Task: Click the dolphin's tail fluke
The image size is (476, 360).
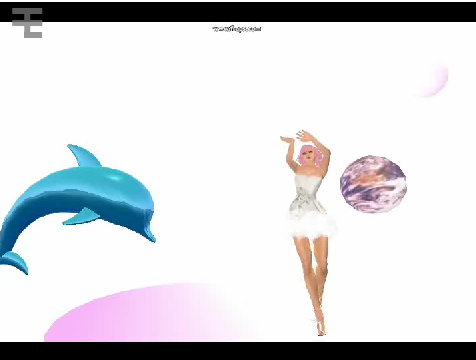Action: [x=14, y=262]
